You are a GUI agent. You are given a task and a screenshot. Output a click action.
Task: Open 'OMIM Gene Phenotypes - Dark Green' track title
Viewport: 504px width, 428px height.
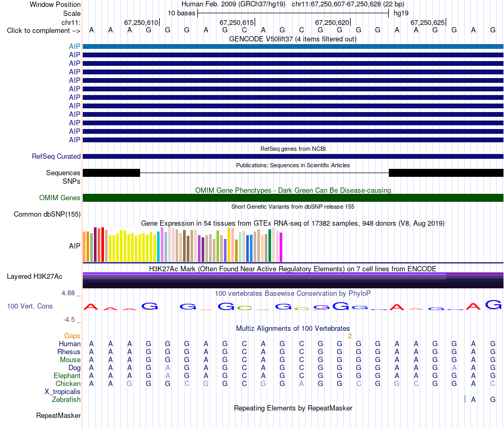pyautogui.click(x=293, y=190)
